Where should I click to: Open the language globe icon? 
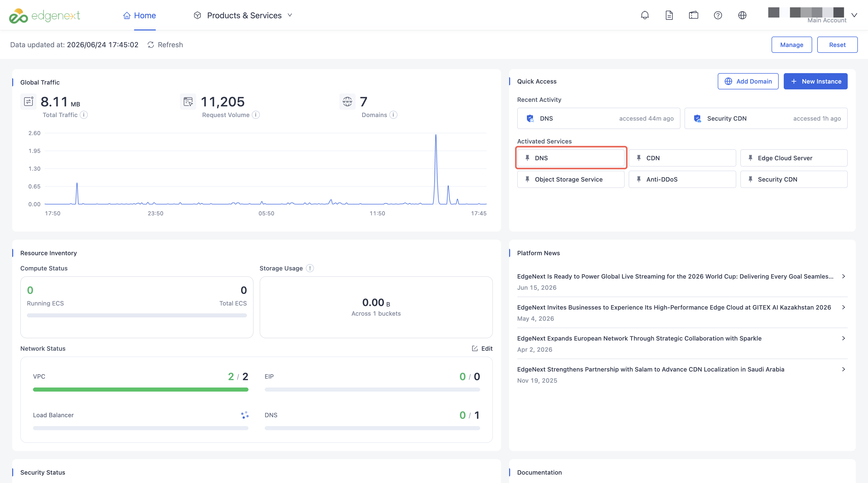click(x=742, y=15)
